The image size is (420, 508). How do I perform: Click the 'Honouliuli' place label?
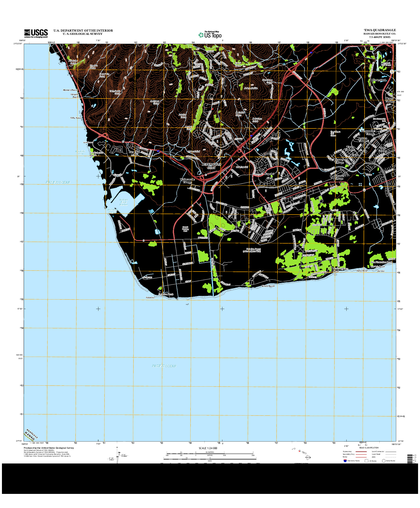coord(379,80)
